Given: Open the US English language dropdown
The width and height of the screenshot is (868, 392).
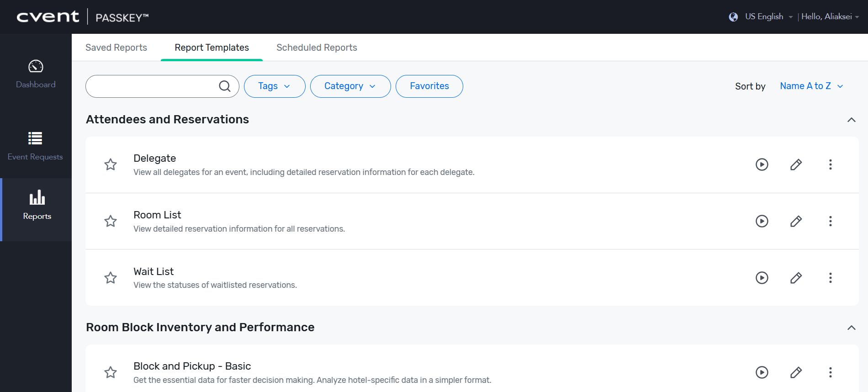Looking at the screenshot, I should click(x=769, y=17).
